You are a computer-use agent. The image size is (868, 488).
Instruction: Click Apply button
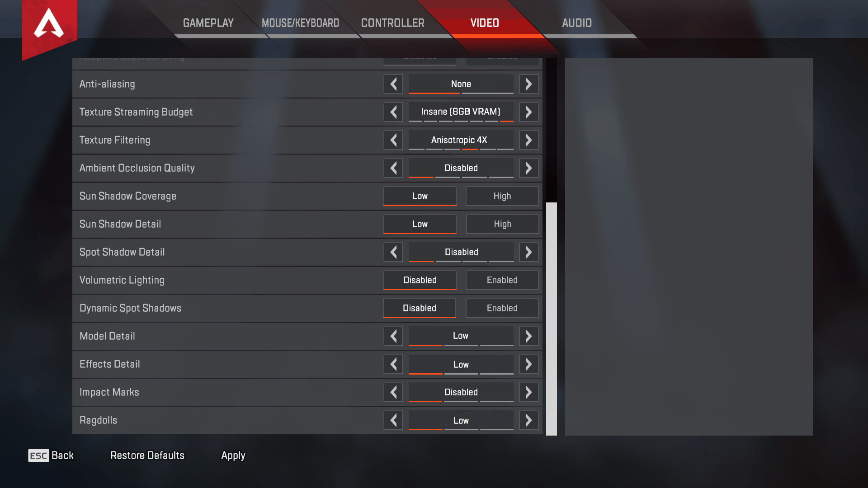point(232,455)
